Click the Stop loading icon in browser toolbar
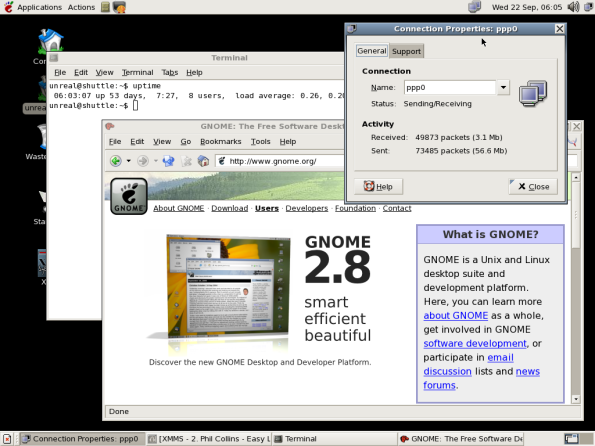 tap(186, 161)
